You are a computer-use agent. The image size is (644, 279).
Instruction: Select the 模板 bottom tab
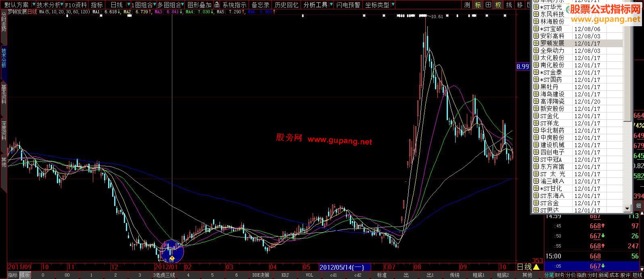click(25, 275)
